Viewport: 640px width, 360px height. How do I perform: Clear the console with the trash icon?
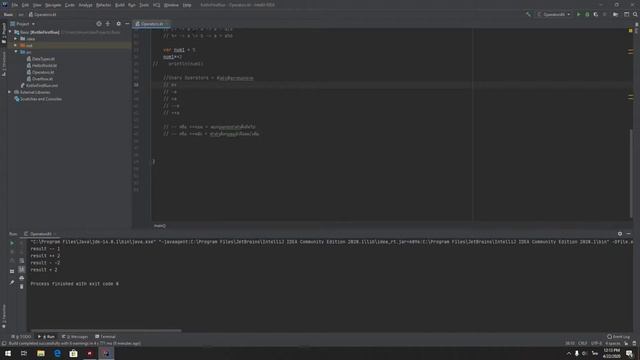click(22, 287)
